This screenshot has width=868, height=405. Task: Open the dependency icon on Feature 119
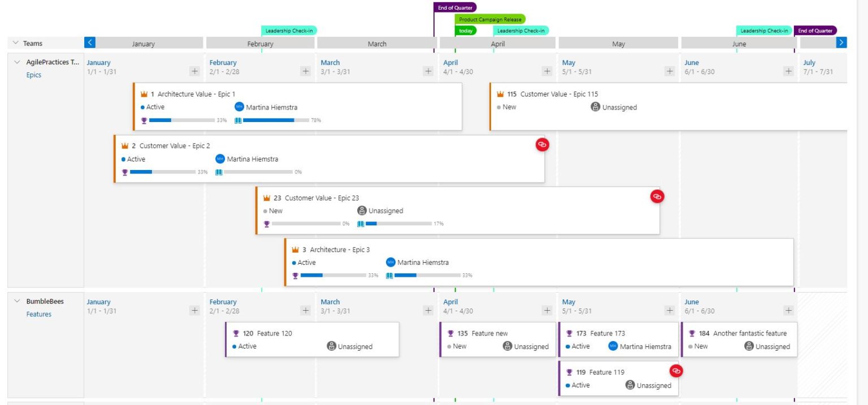pyautogui.click(x=676, y=371)
